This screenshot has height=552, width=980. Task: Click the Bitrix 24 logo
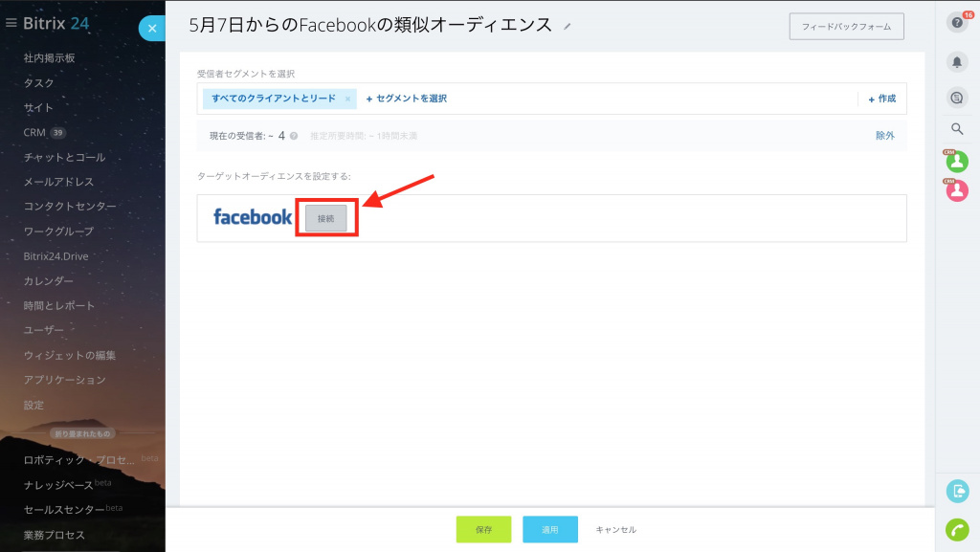click(x=56, y=23)
